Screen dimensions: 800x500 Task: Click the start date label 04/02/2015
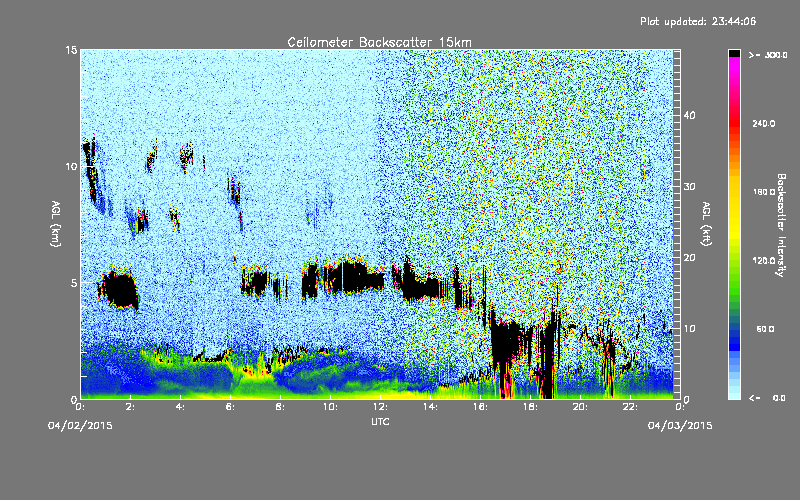click(x=80, y=426)
